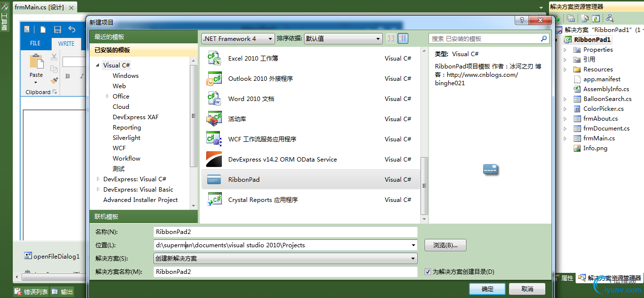Open the 最近的模板 section

tap(144, 37)
